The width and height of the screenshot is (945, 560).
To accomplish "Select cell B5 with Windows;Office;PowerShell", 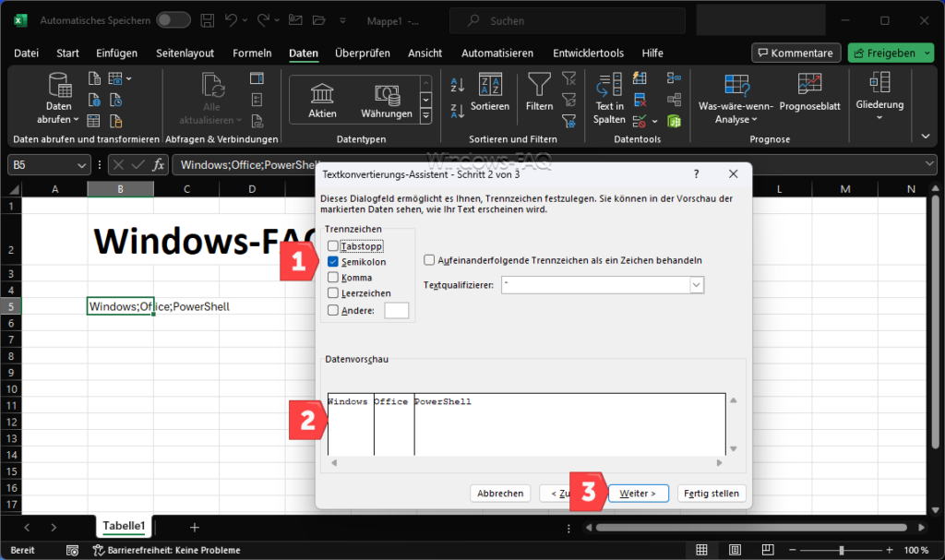I will 121,306.
